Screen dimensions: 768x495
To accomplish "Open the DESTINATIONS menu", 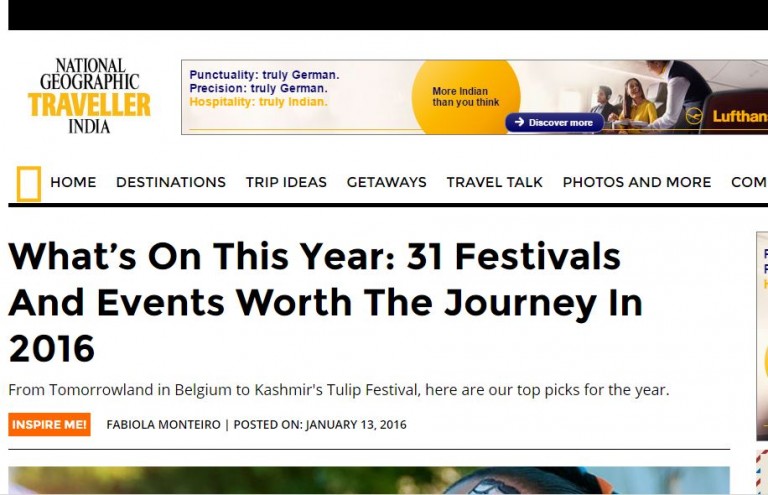I will (x=171, y=182).
